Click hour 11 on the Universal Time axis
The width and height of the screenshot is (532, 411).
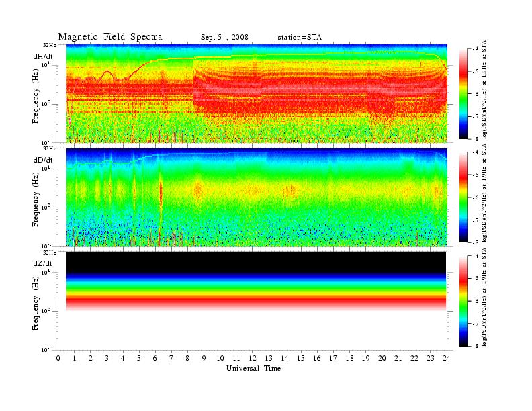[236, 358]
